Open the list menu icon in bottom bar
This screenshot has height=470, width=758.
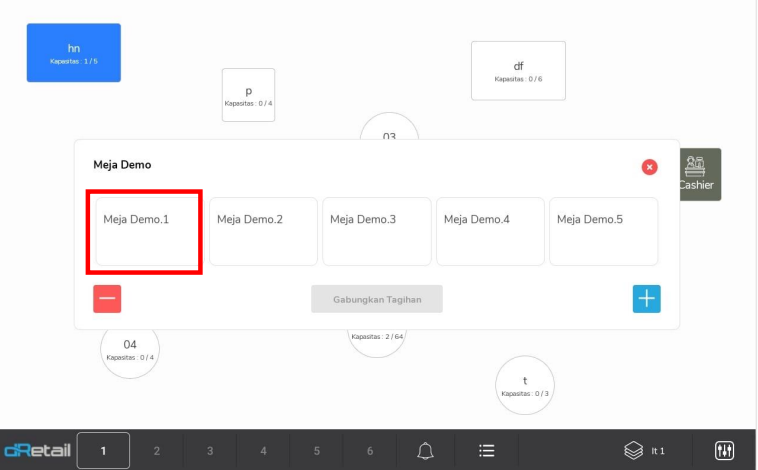(x=487, y=451)
